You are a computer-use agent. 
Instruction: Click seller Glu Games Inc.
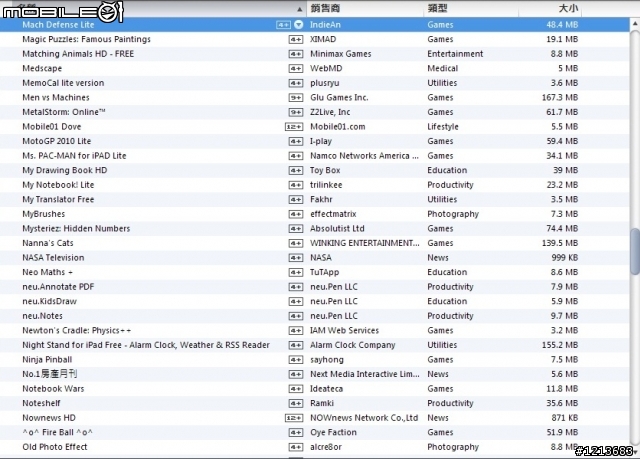(x=339, y=98)
